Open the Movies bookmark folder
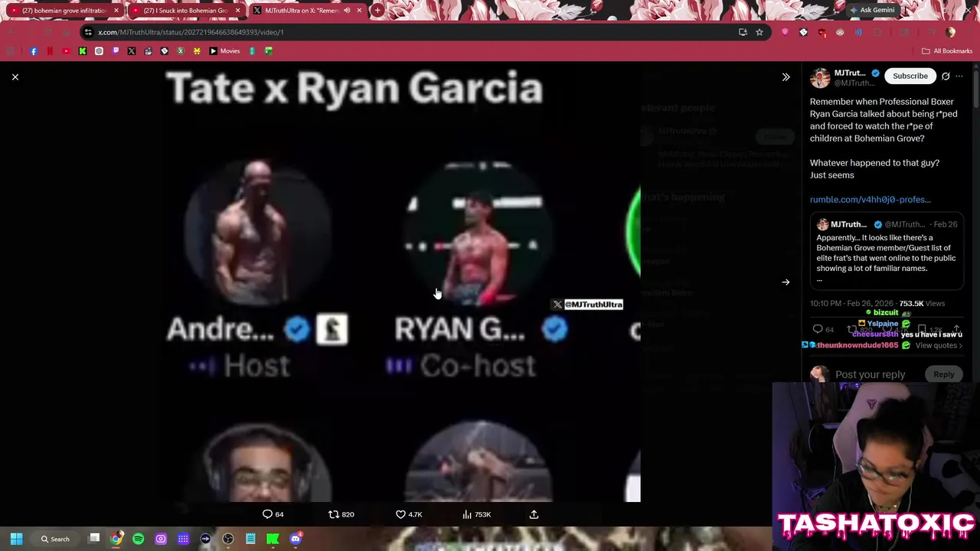Image resolution: width=980 pixels, height=551 pixels. [224, 51]
